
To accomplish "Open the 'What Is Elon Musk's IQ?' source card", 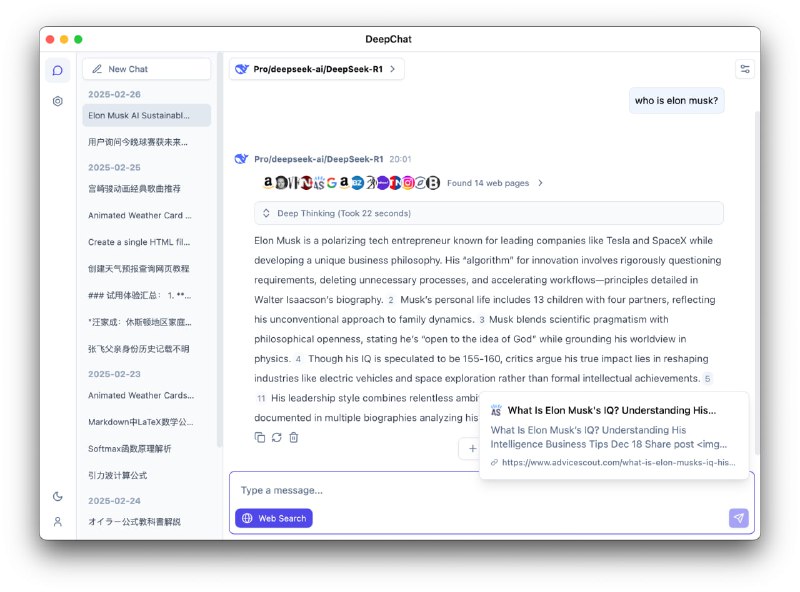I will (x=614, y=410).
